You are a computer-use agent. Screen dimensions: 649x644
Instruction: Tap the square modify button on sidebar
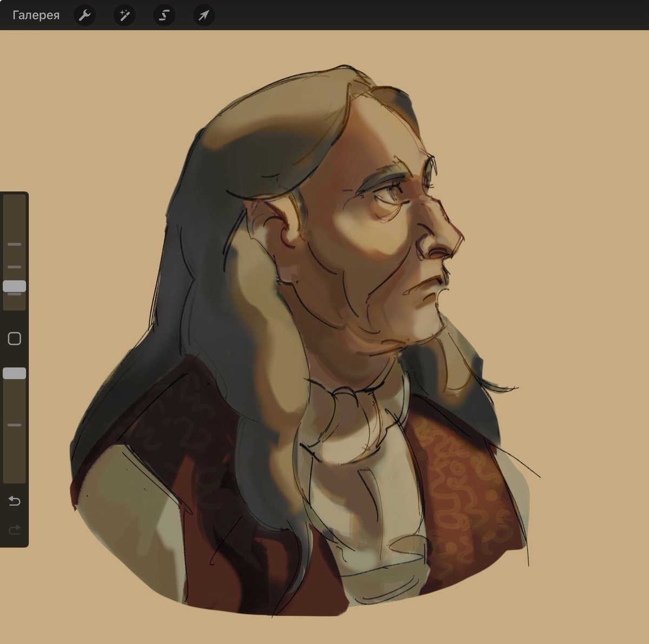click(x=15, y=339)
